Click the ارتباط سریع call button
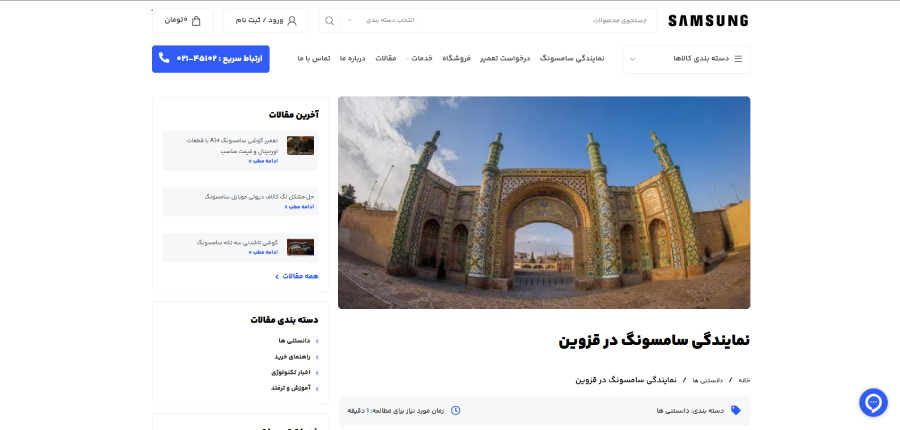900x430 pixels. (211, 59)
